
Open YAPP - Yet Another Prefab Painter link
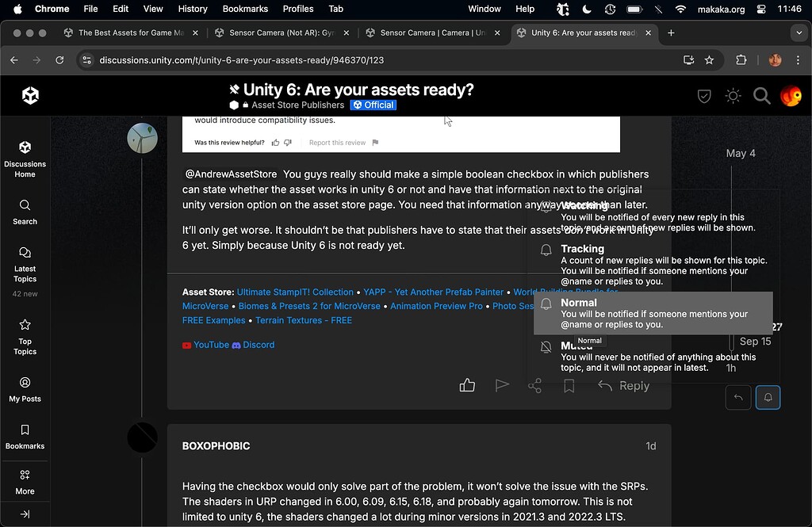pos(434,292)
